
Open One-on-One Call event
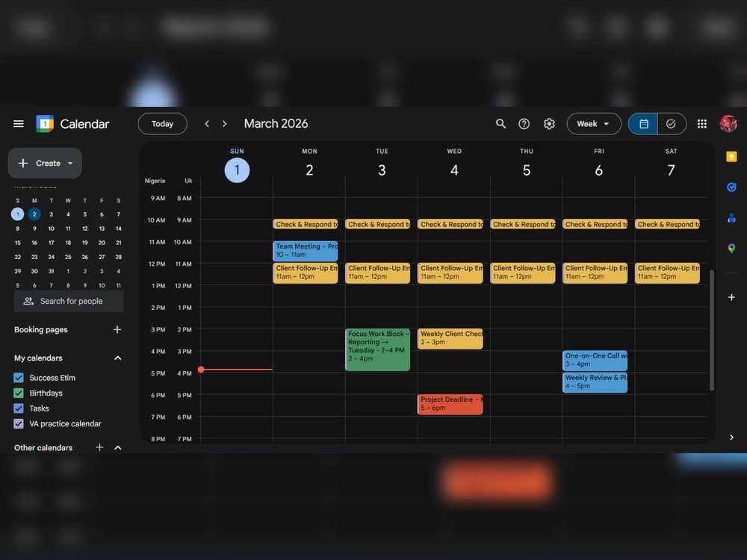click(595, 361)
